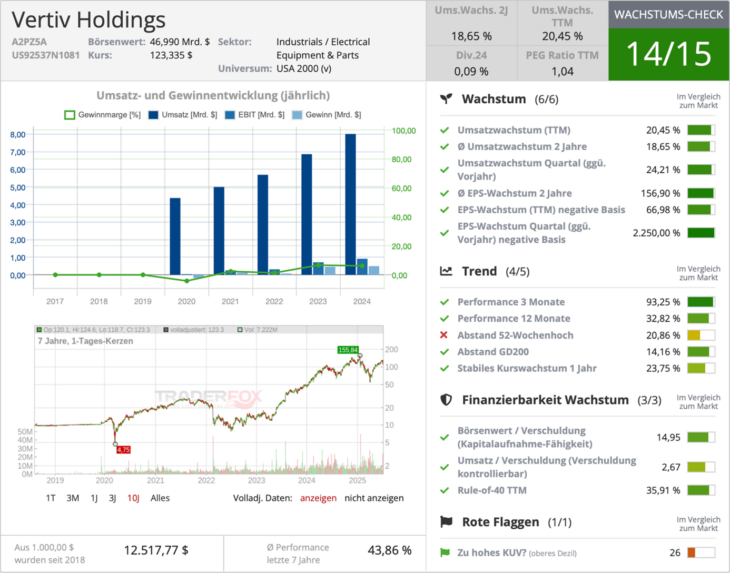730x573 pixels.
Task: Click the Vertiv Holdings title
Action: point(88,20)
